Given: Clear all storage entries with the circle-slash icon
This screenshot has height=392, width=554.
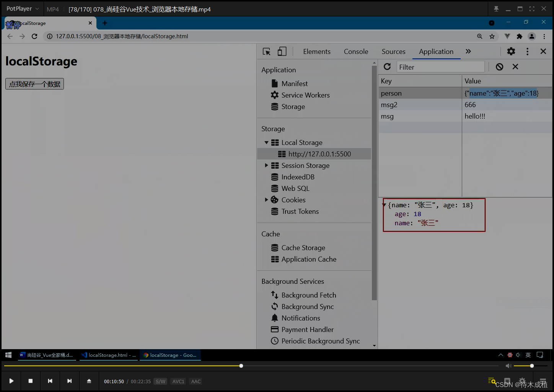Looking at the screenshot, I should 499,67.
